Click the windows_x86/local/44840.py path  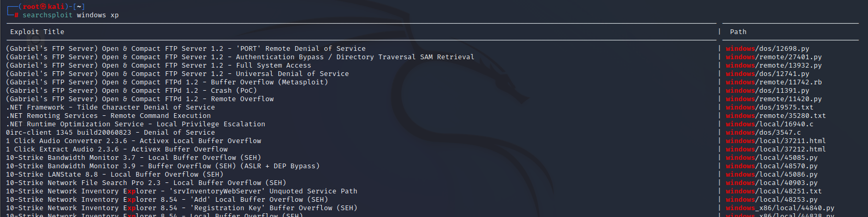coord(780,208)
